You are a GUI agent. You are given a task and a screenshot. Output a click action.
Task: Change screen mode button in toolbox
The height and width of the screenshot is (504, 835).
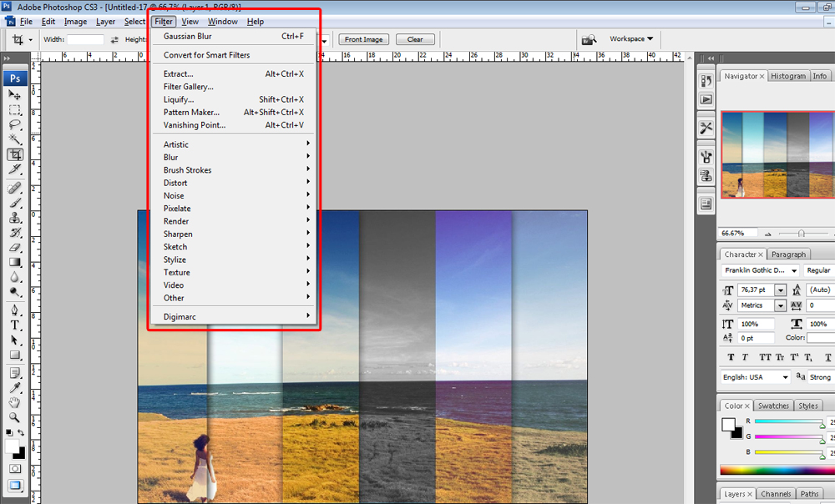(15, 486)
